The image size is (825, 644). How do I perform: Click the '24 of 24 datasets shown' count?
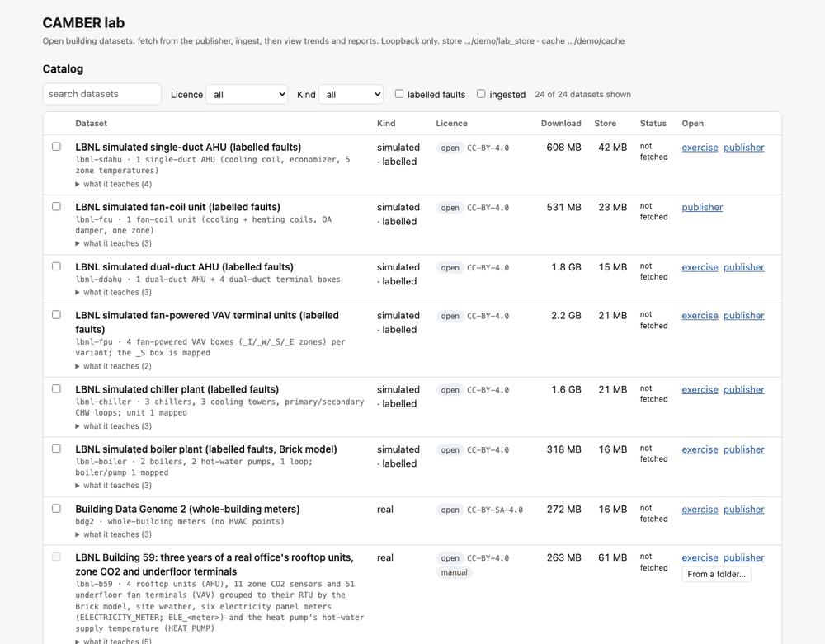pos(583,95)
